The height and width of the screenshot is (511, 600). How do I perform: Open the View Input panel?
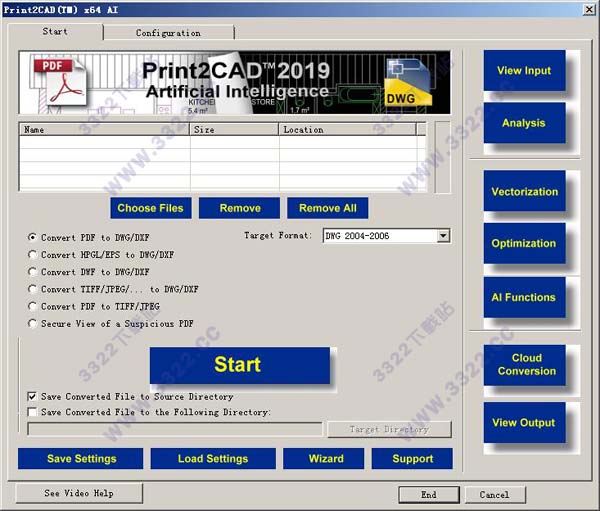tap(524, 71)
